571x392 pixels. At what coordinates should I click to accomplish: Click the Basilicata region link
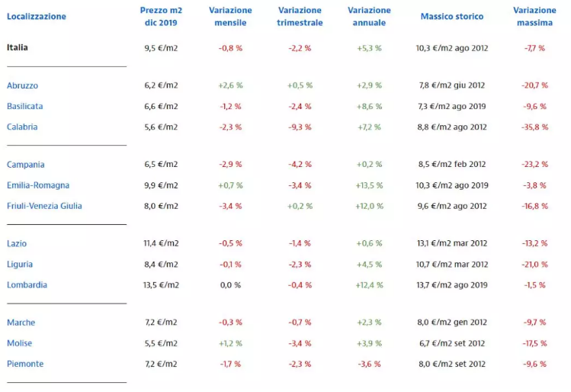[25, 106]
